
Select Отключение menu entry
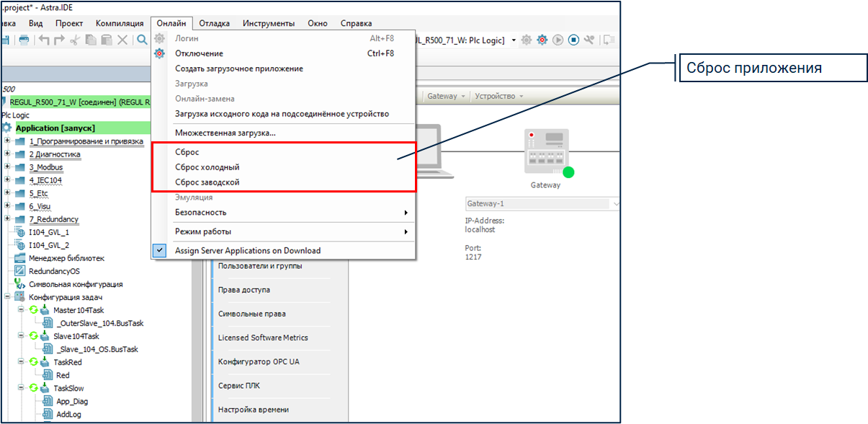(199, 53)
